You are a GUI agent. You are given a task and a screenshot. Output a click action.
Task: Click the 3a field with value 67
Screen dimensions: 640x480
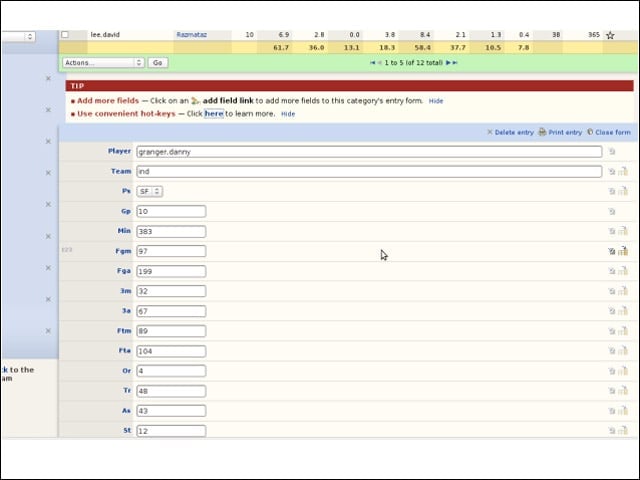(171, 311)
